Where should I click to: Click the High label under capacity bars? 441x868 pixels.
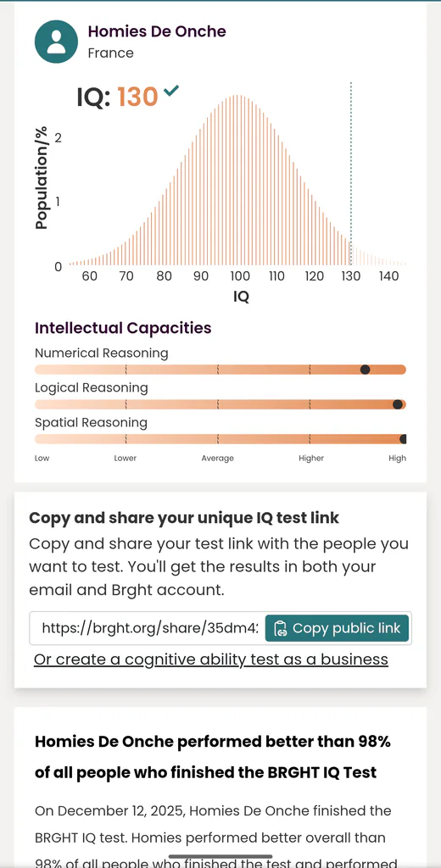397,459
